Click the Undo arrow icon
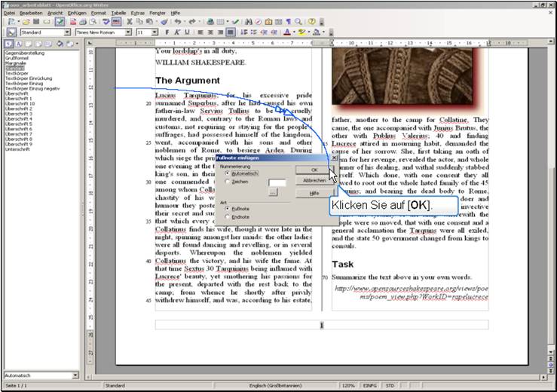557x392 pixels. [178, 22]
